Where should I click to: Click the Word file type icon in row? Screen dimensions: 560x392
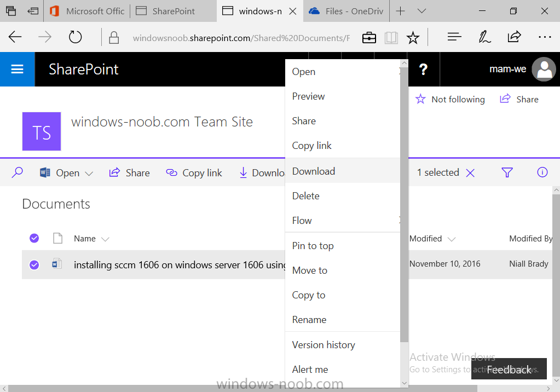click(57, 264)
